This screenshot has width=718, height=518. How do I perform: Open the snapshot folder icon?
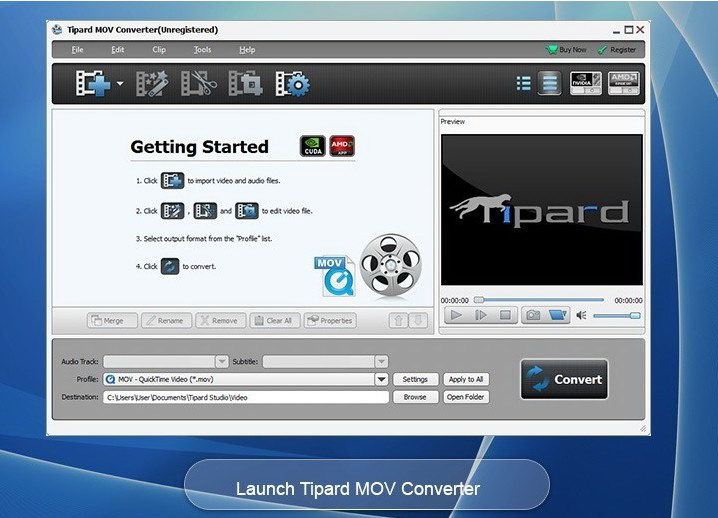(x=558, y=315)
